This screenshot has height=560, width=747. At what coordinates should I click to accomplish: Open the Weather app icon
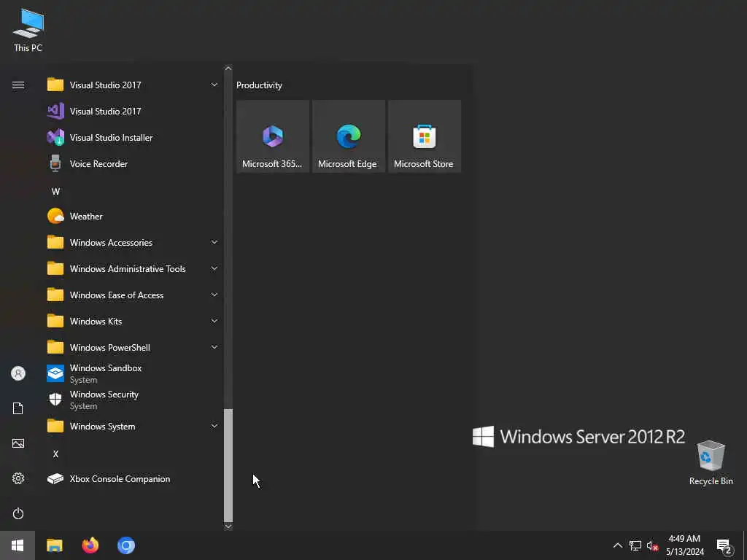(55, 216)
